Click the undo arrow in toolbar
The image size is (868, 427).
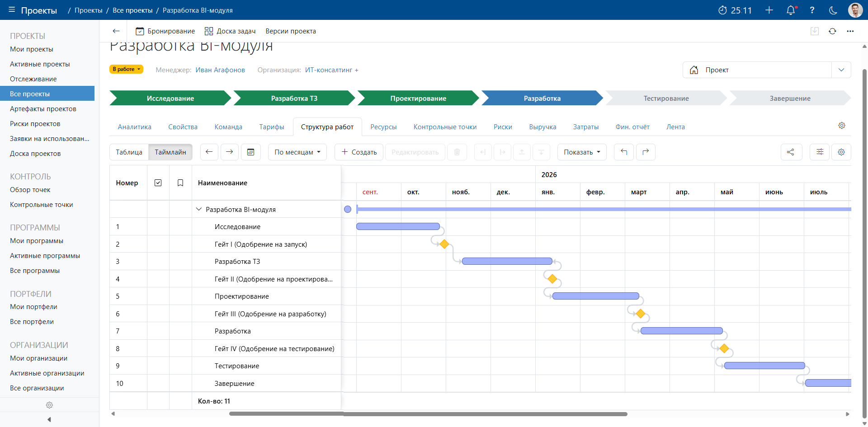tap(624, 152)
